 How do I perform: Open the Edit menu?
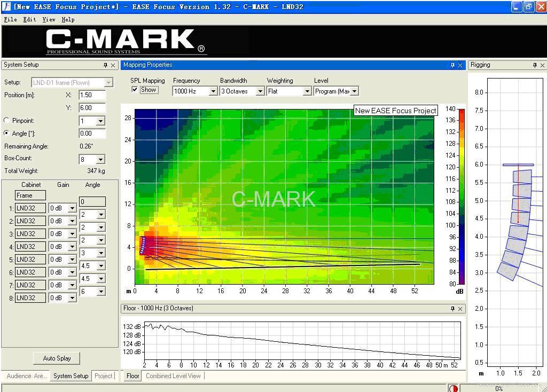30,20
